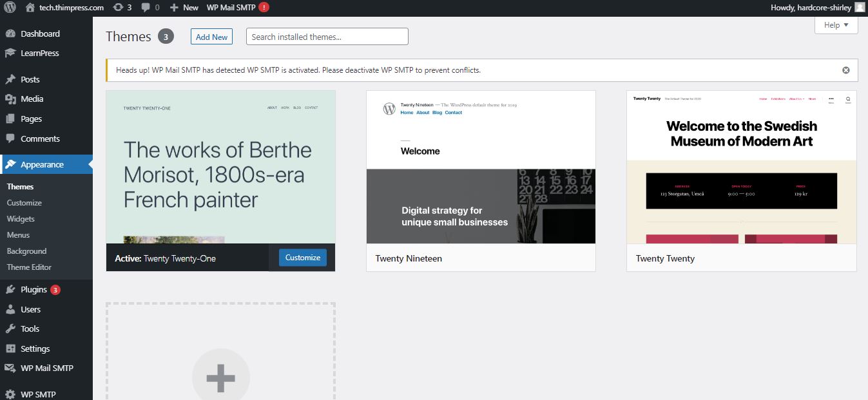This screenshot has width=868, height=400.
Task: Click the Dashboard gauge icon in sidebar
Action: pos(10,33)
